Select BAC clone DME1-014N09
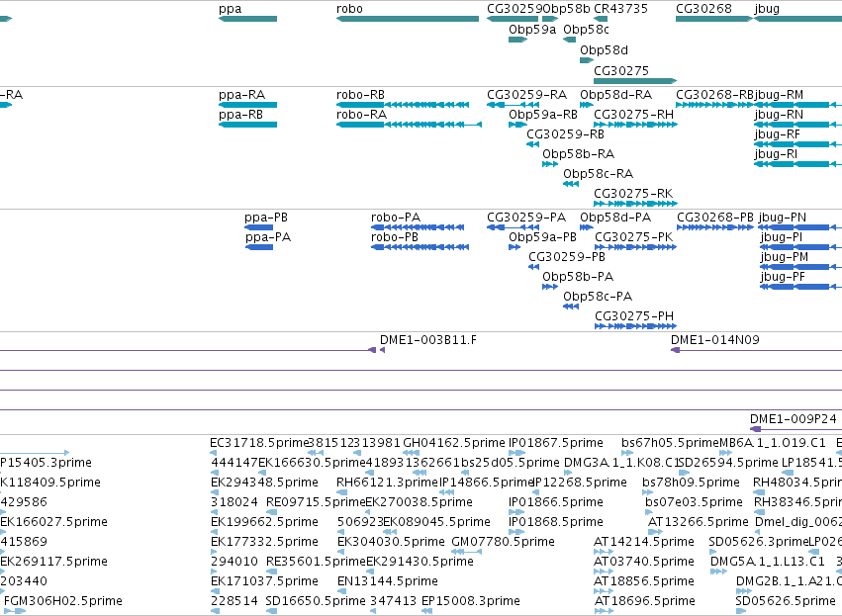This screenshot has height=616, width=842. tap(756, 350)
